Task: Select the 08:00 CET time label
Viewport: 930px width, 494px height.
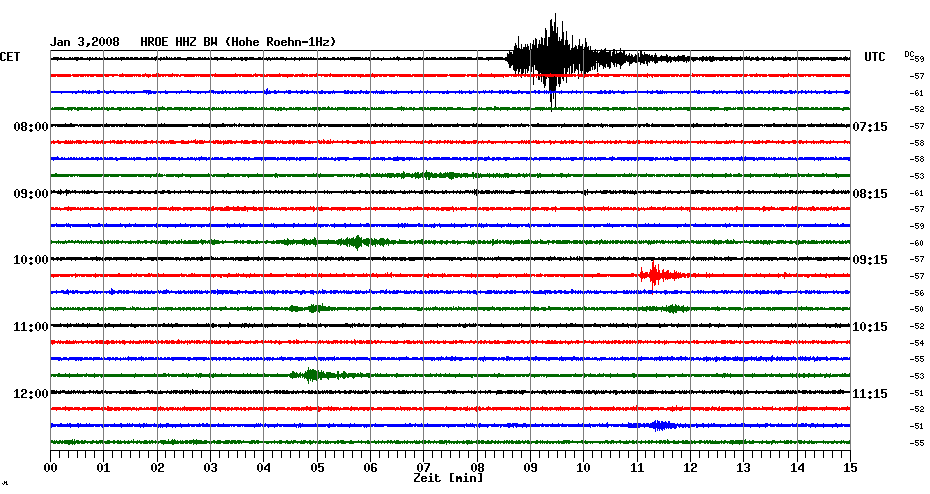Action: coord(31,127)
